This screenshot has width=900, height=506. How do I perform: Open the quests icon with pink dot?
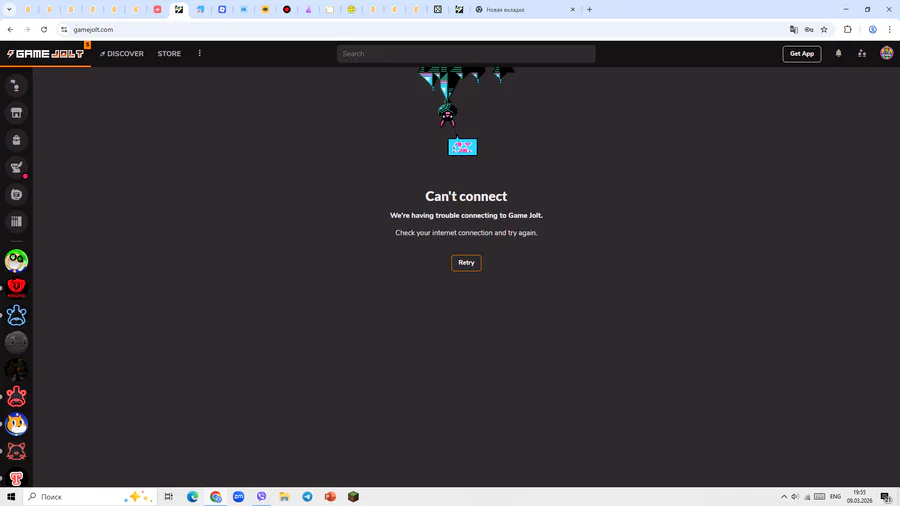[16, 167]
